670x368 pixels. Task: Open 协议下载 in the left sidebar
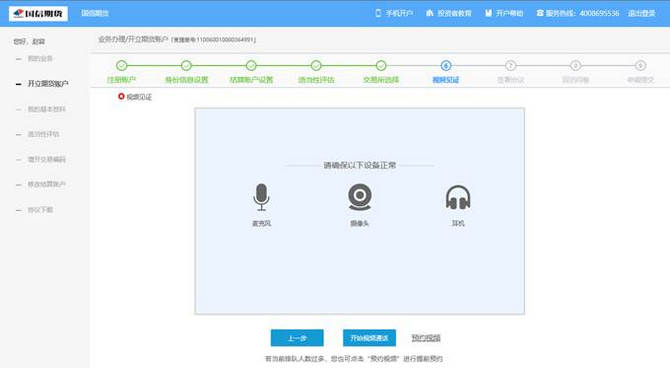(40, 210)
